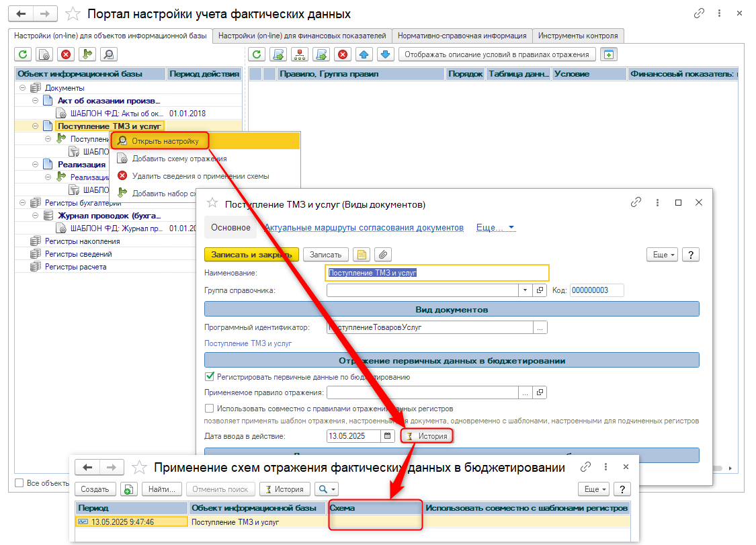Select the row dated 13.05.2025 9:47:46
756x545 pixels.
click(x=352, y=522)
